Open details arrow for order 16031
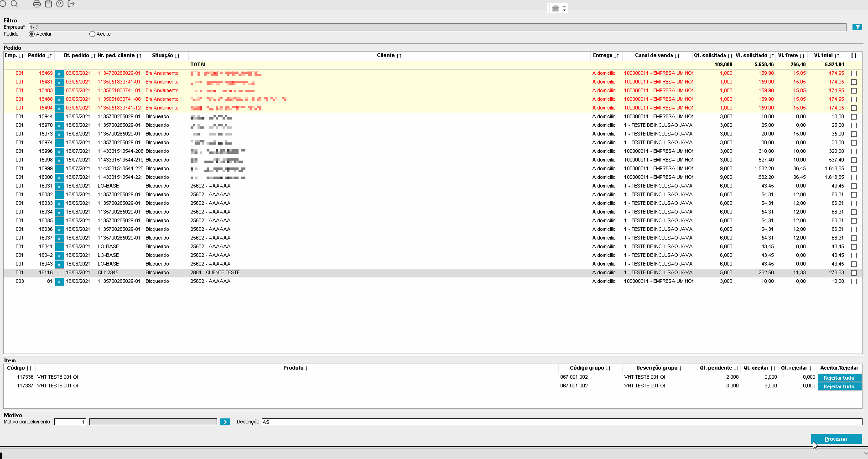Image resolution: width=868 pixels, height=459 pixels. [x=59, y=186]
